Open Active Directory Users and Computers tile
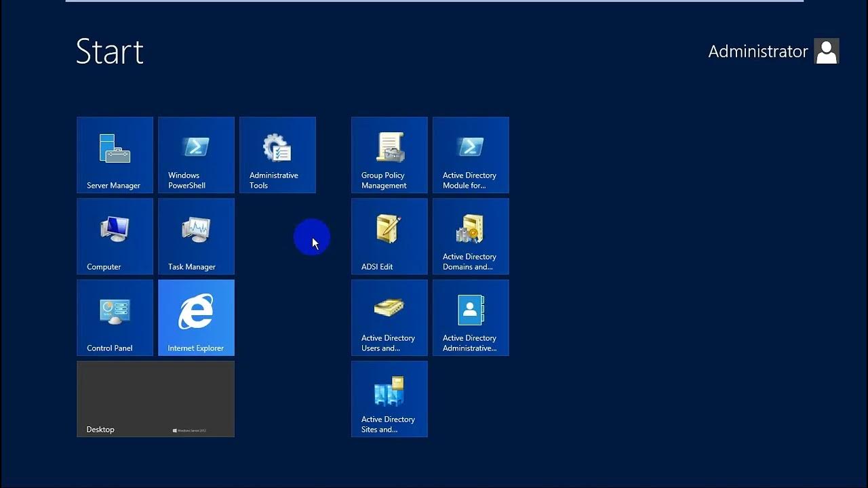Viewport: 868px width, 488px height. pyautogui.click(x=390, y=318)
